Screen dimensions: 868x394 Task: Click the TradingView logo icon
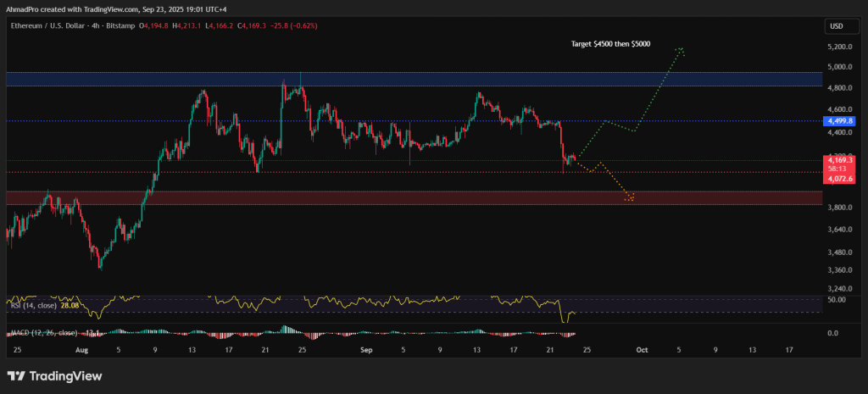click(x=16, y=375)
